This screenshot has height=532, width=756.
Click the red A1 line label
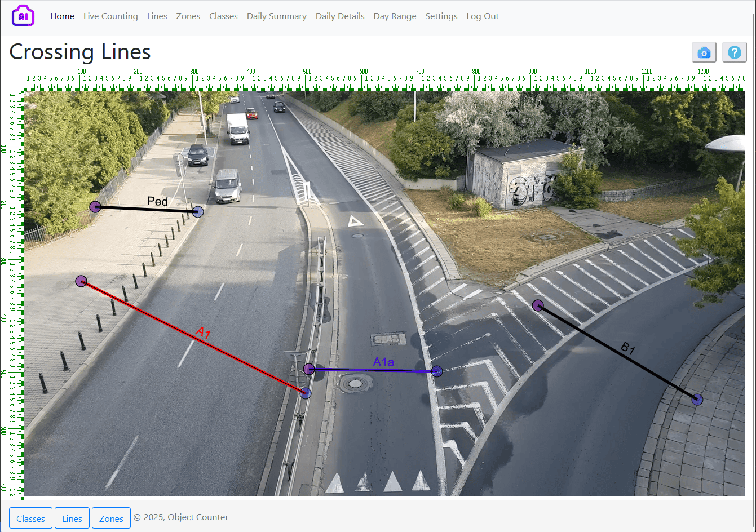(203, 333)
